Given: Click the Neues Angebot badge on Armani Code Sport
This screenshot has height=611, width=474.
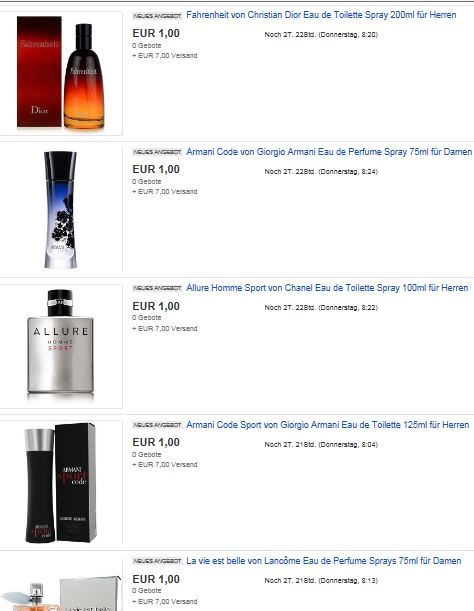Looking at the screenshot, I should point(157,425).
